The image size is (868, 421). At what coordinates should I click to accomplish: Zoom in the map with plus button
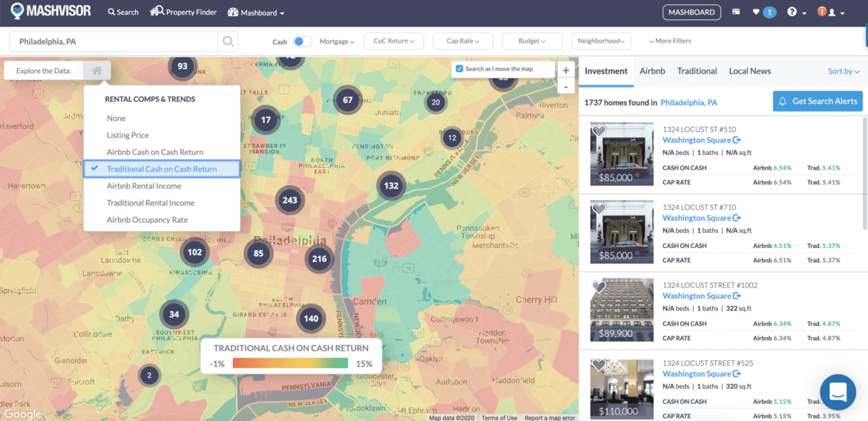[x=565, y=71]
